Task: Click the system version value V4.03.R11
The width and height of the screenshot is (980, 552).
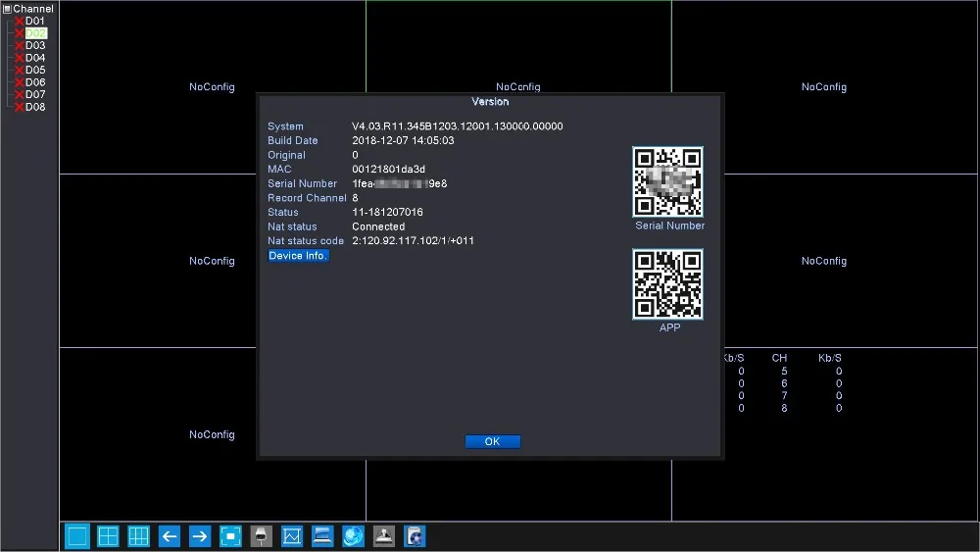Action: pyautogui.click(x=458, y=126)
